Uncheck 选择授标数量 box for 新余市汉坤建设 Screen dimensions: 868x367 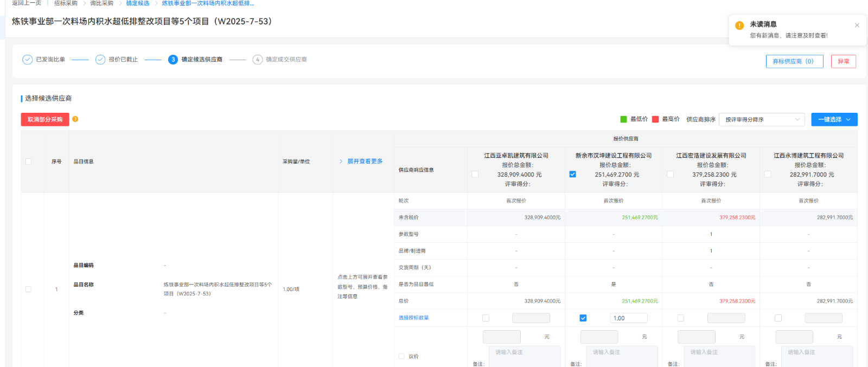583,318
